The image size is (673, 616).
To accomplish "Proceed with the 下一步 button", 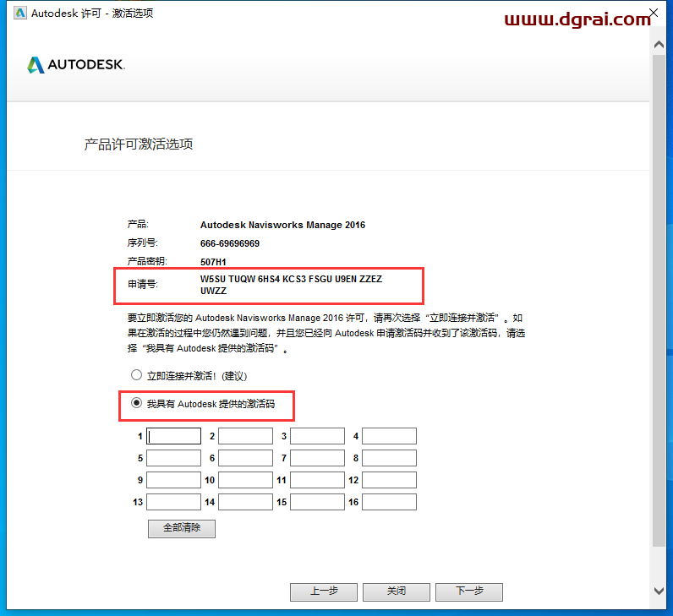I will coord(469,592).
